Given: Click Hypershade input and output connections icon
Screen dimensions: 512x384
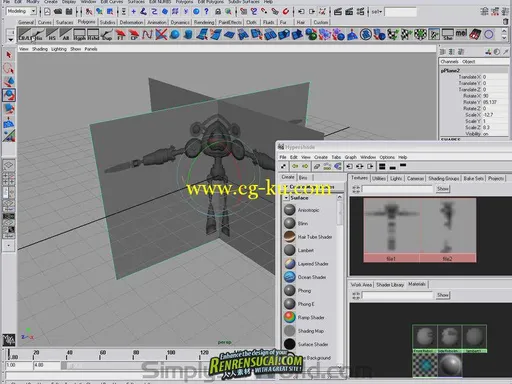Looking at the screenshot, I should tap(360, 166).
